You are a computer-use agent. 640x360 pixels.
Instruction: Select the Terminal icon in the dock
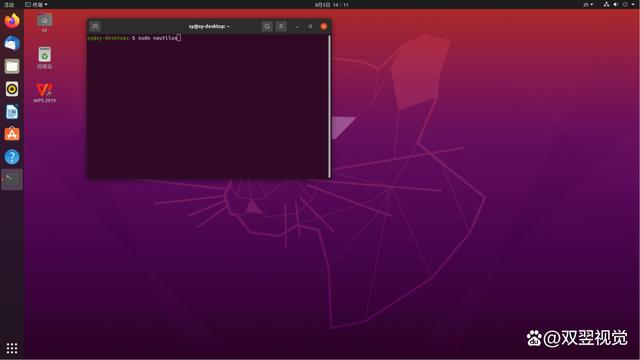[12, 179]
